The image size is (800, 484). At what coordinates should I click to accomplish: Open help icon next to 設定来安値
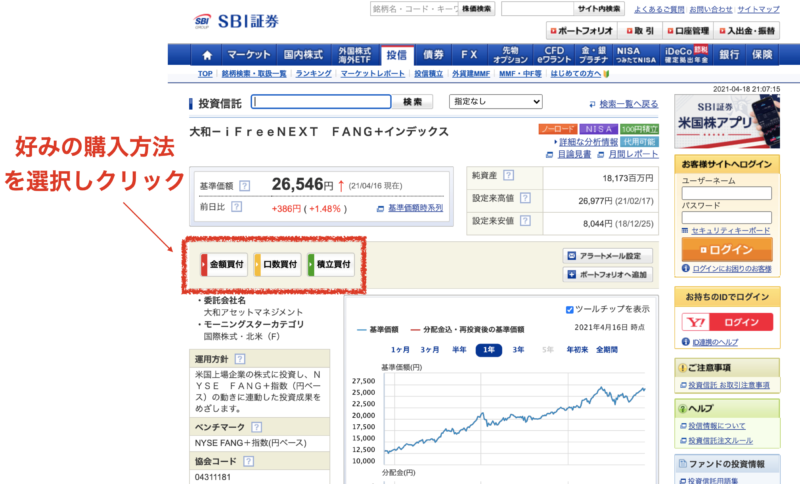click(525, 220)
